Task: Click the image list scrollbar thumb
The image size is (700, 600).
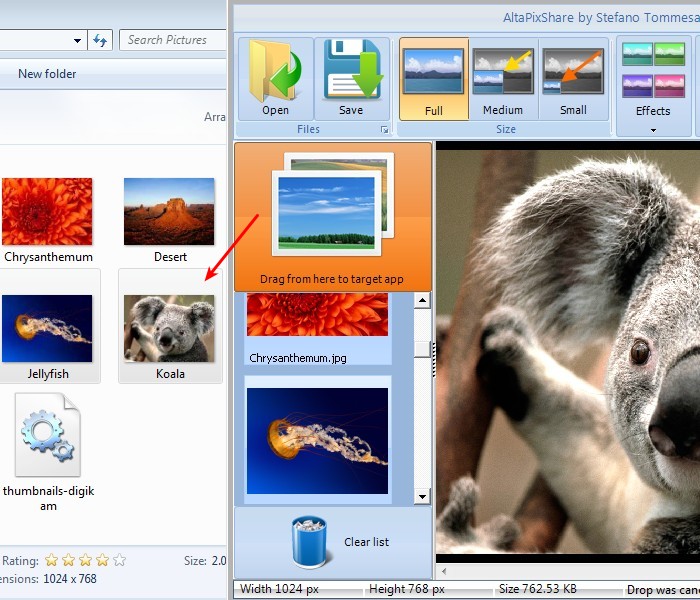Action: 422,349
